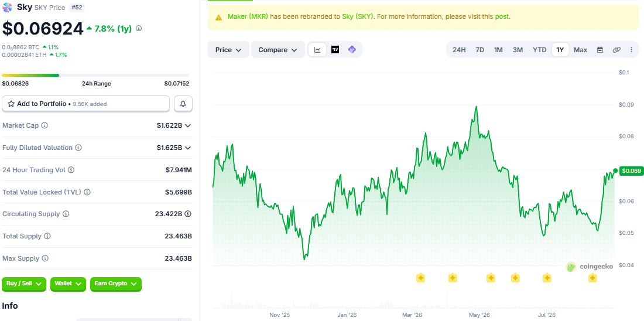The width and height of the screenshot is (644, 321).
Task: Click the warning triangle icon in banner
Action: click(x=220, y=17)
